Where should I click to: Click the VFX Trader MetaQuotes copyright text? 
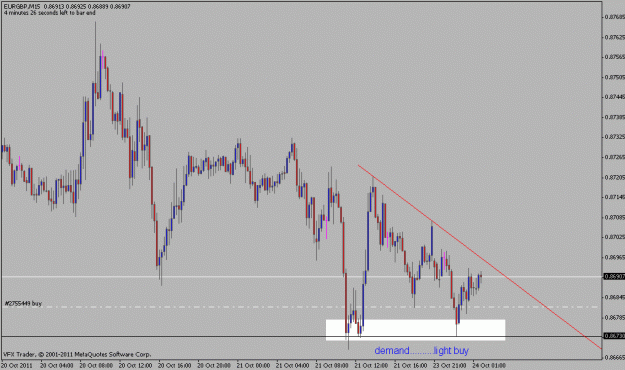point(77,354)
